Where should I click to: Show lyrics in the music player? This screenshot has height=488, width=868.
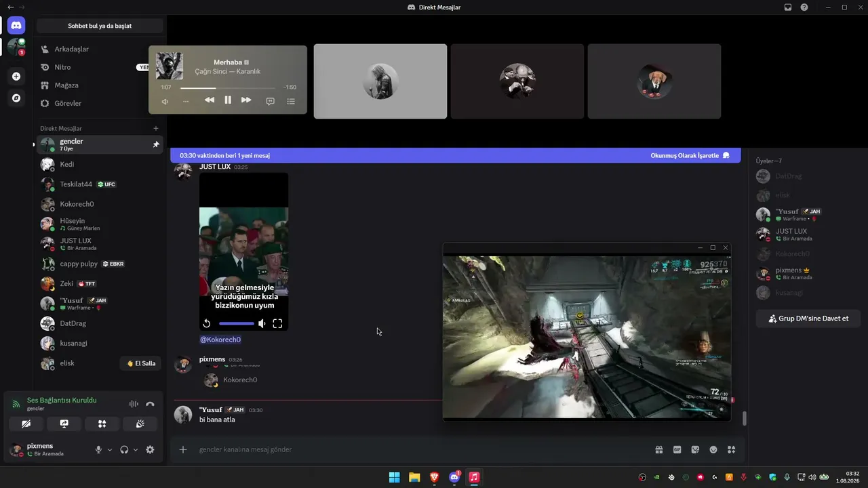click(x=270, y=100)
